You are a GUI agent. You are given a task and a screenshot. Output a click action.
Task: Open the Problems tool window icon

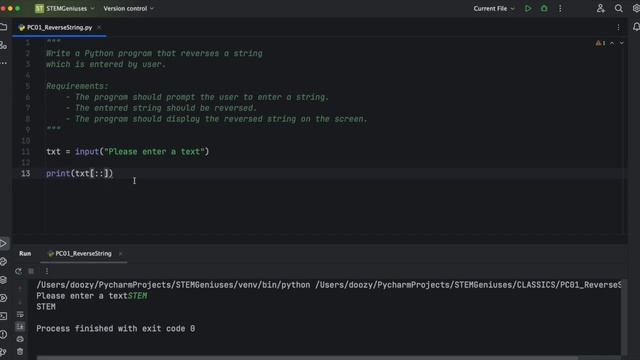pos(4,334)
